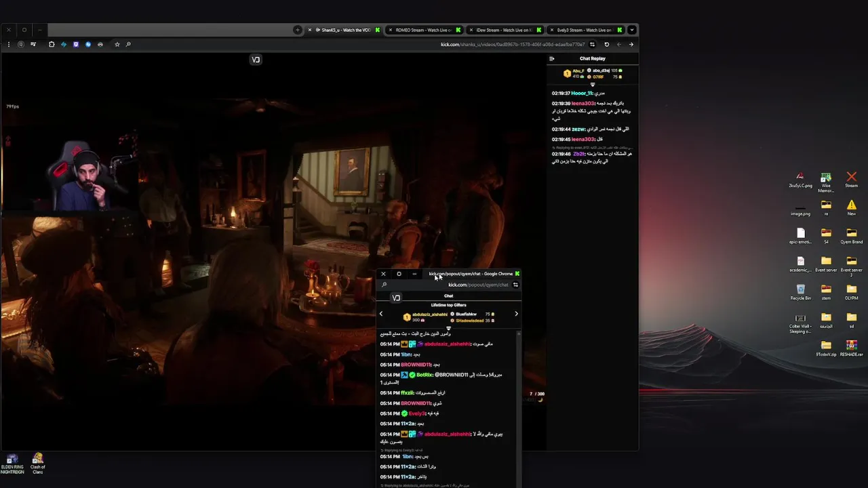Image resolution: width=868 pixels, height=488 pixels.
Task: Go back using browser back arrow
Action: [x=618, y=44]
